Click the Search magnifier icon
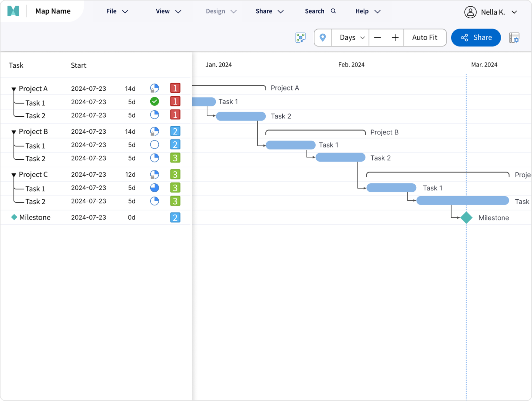 click(x=333, y=11)
